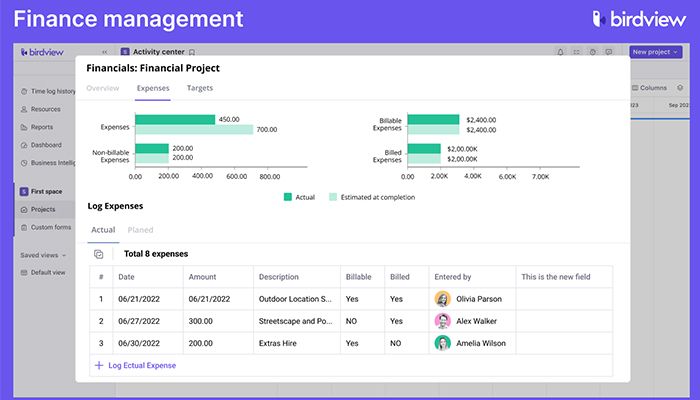
Task: Open the timer clock icon in top bar
Action: [x=594, y=52]
